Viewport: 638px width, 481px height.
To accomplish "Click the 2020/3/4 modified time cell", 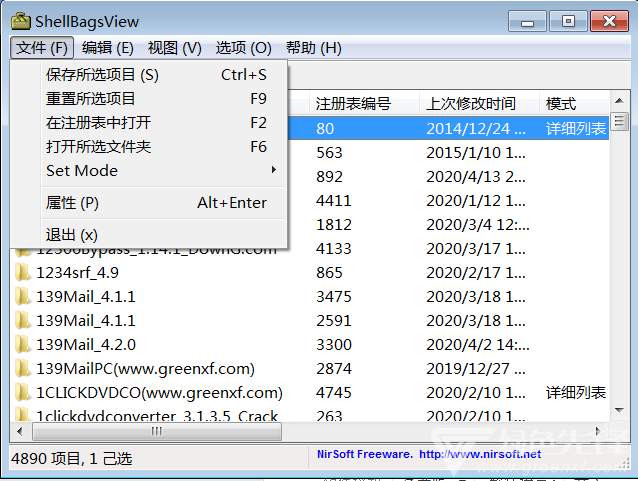I will 478,225.
